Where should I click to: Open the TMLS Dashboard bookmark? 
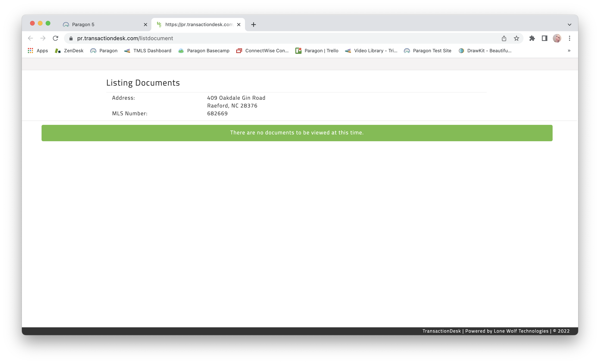[148, 51]
